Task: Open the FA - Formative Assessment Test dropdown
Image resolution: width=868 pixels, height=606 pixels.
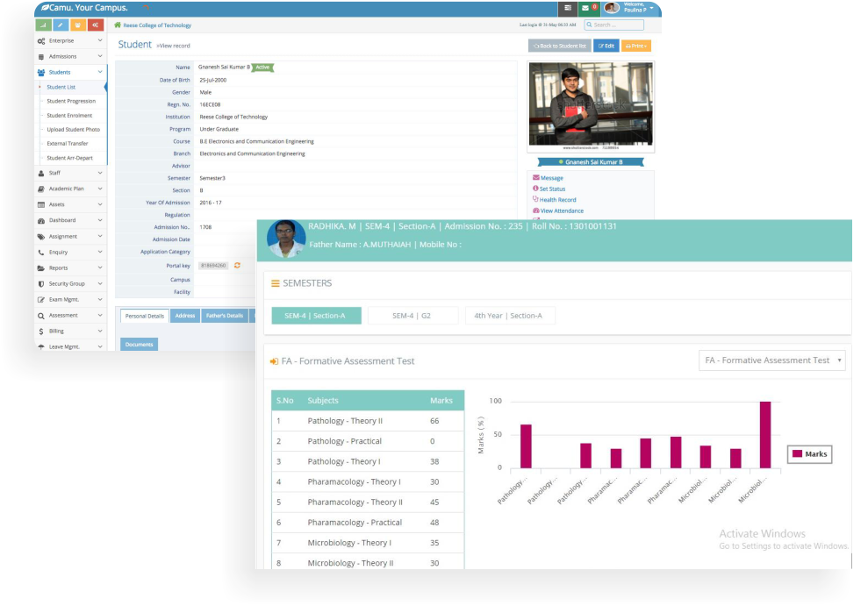Action: click(771, 360)
